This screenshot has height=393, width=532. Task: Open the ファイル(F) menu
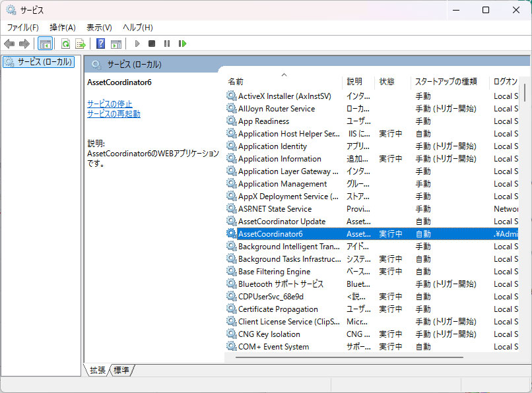click(x=22, y=27)
